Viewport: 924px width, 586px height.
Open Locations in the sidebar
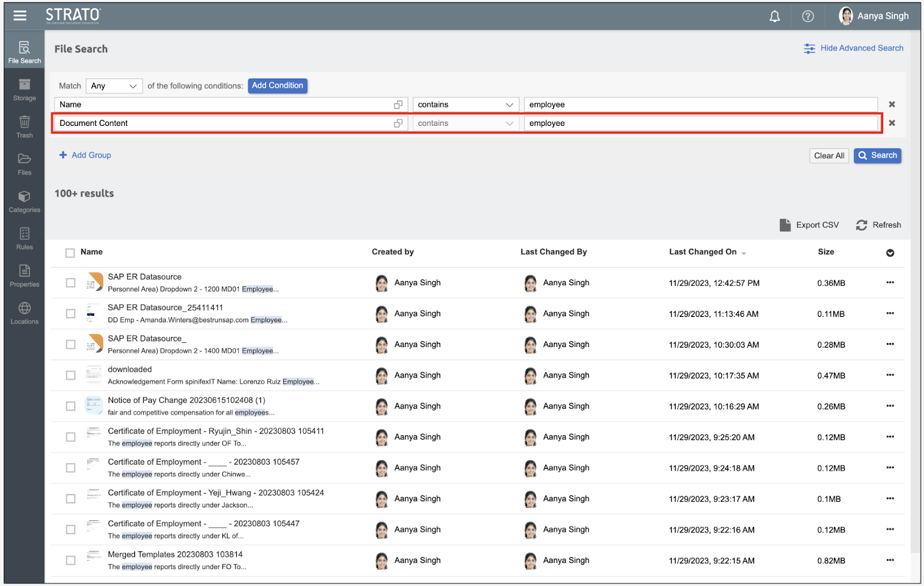[24, 313]
